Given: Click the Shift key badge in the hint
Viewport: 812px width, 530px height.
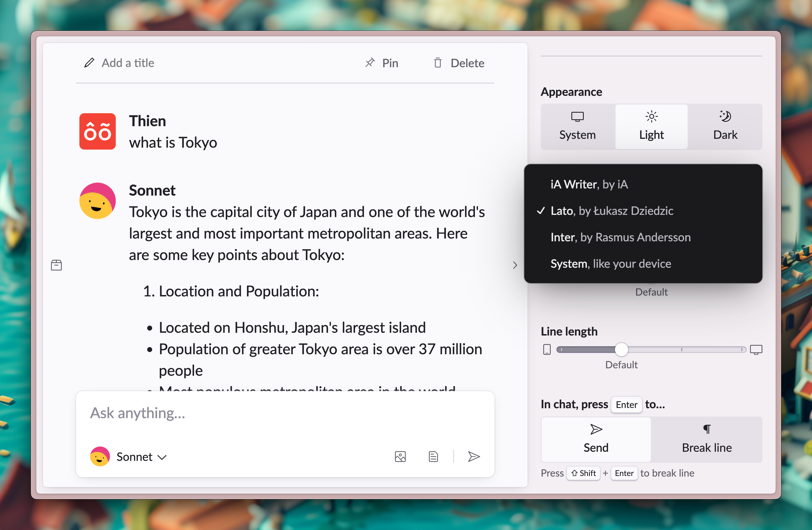Looking at the screenshot, I should tap(584, 473).
